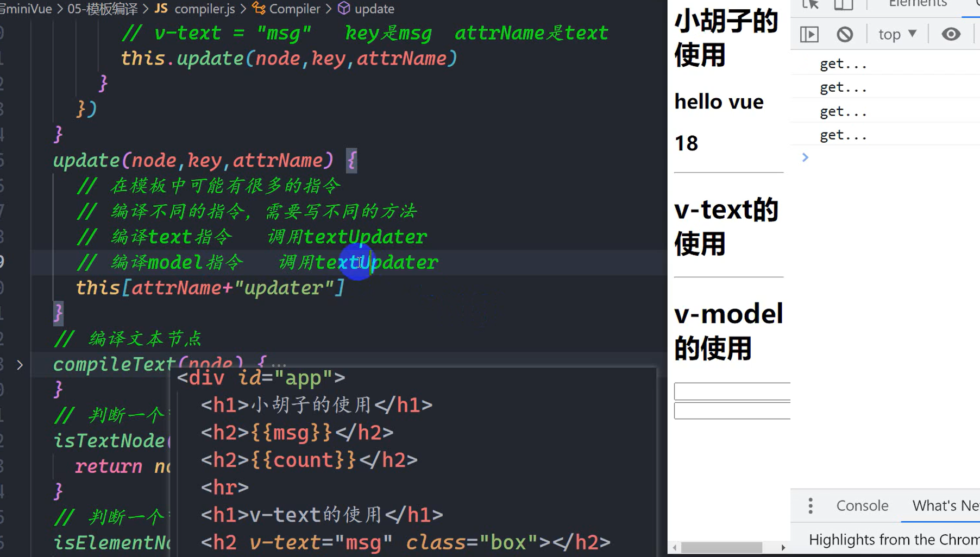Click the JS file icon beside compiler.js
The height and width of the screenshot is (557, 980).
tap(161, 9)
